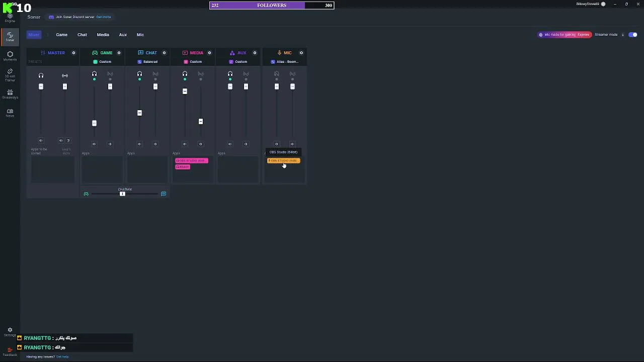Click the Get help link
The width and height of the screenshot is (644, 362).
pyautogui.click(x=62, y=357)
